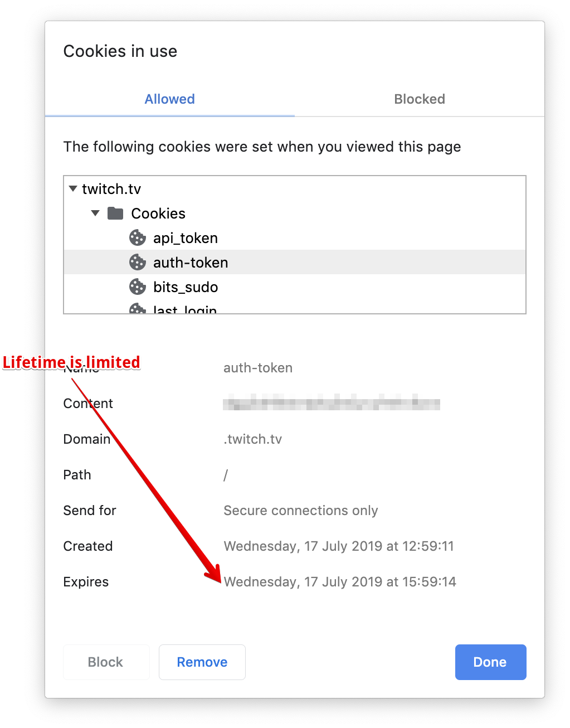The image size is (570, 728).
Task: Select the twitch.tv site entry
Action: [111, 188]
